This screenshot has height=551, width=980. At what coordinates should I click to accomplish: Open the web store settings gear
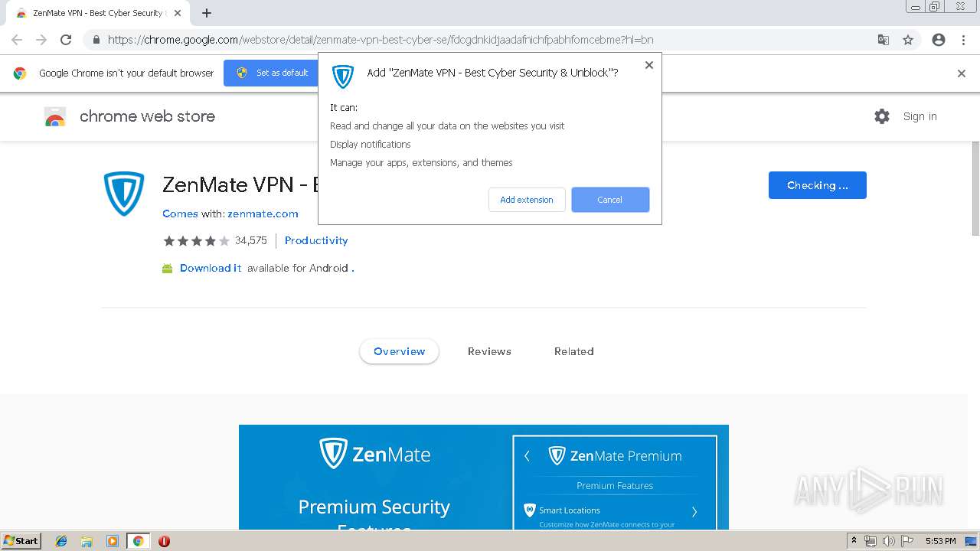coord(882,116)
